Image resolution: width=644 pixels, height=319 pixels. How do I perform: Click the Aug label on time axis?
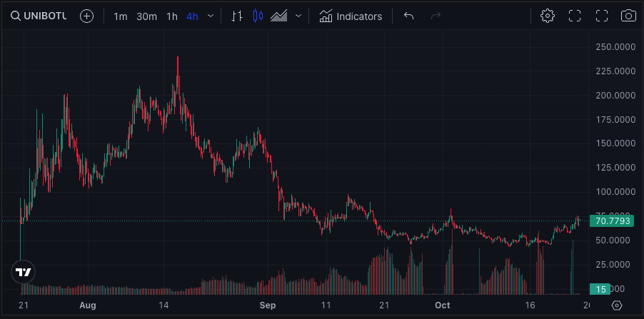pos(88,305)
